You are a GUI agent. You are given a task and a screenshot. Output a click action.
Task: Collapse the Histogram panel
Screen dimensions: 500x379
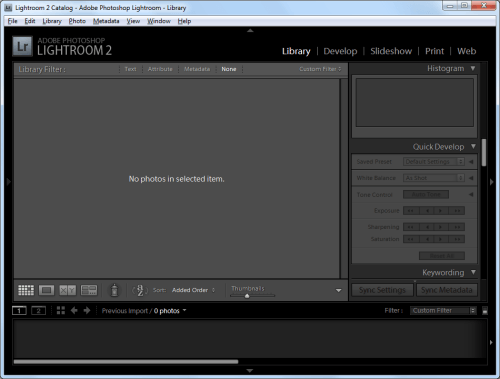click(473, 68)
